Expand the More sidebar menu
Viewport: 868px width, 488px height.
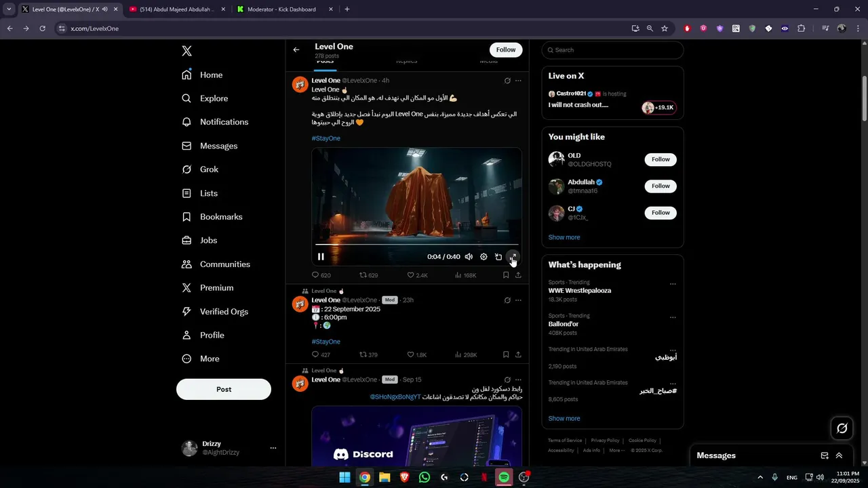click(201, 359)
